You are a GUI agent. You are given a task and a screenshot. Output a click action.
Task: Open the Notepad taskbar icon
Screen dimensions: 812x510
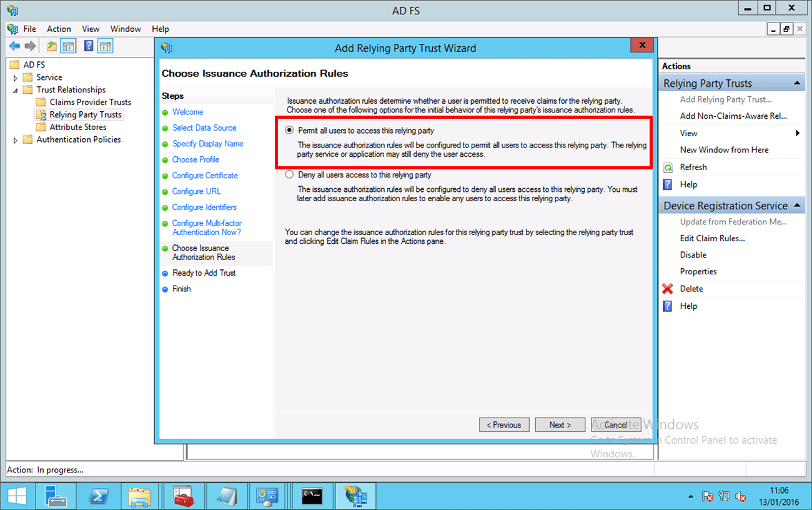coord(226,496)
